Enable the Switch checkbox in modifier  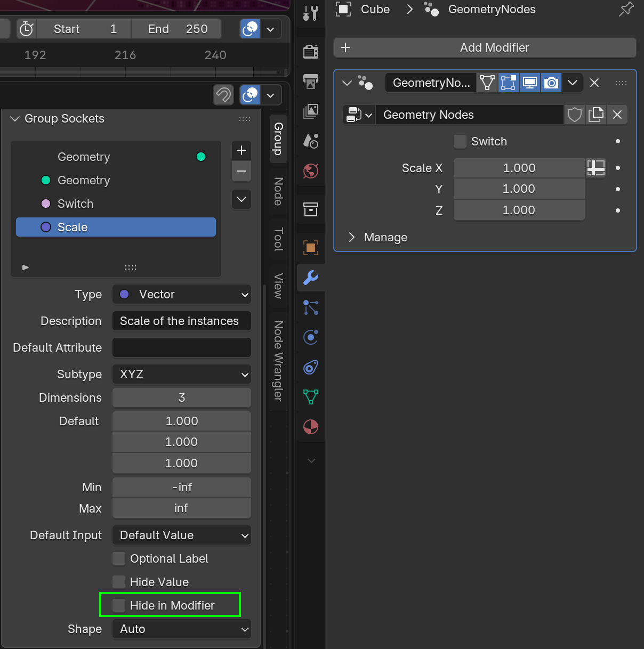coord(460,141)
